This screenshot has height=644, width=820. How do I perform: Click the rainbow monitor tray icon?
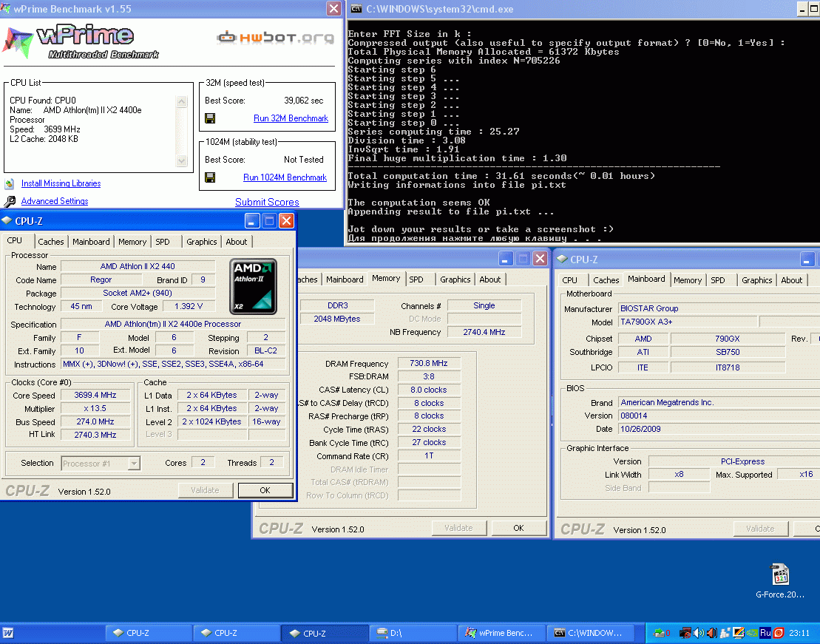(739, 633)
